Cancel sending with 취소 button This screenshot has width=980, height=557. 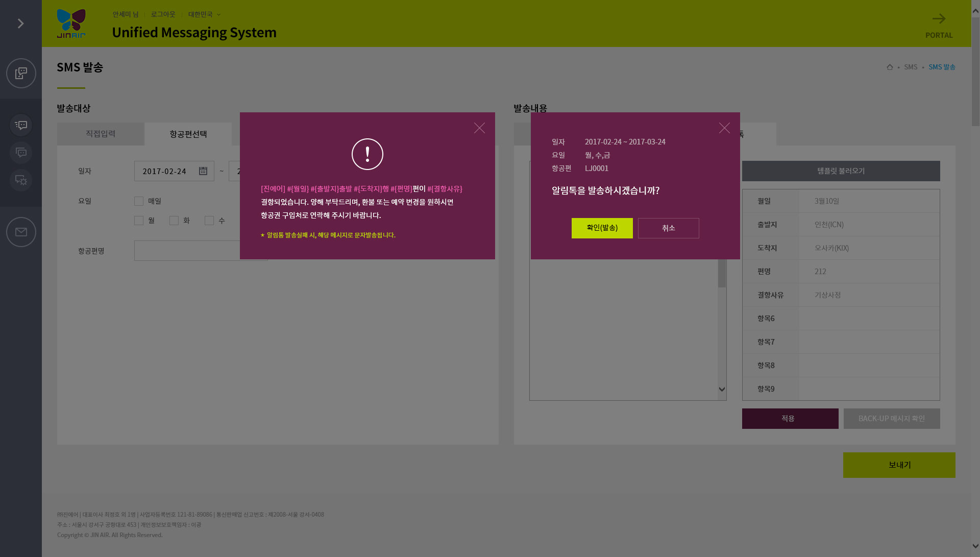pyautogui.click(x=669, y=228)
